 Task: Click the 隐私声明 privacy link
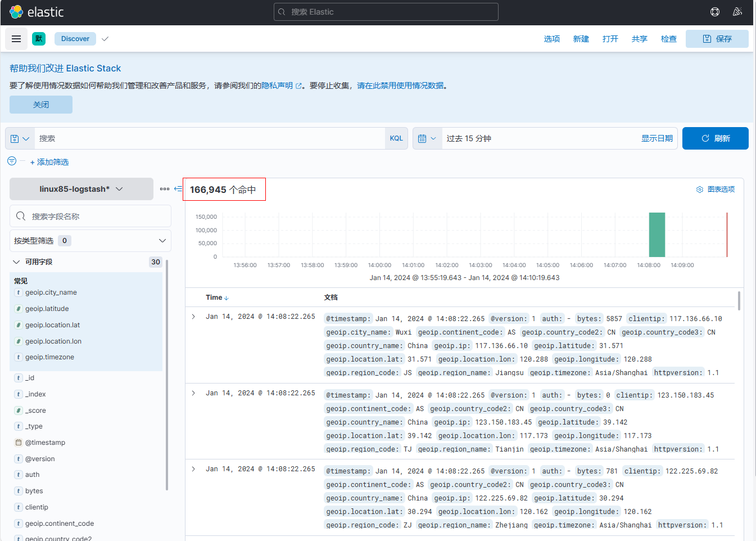[277, 85]
